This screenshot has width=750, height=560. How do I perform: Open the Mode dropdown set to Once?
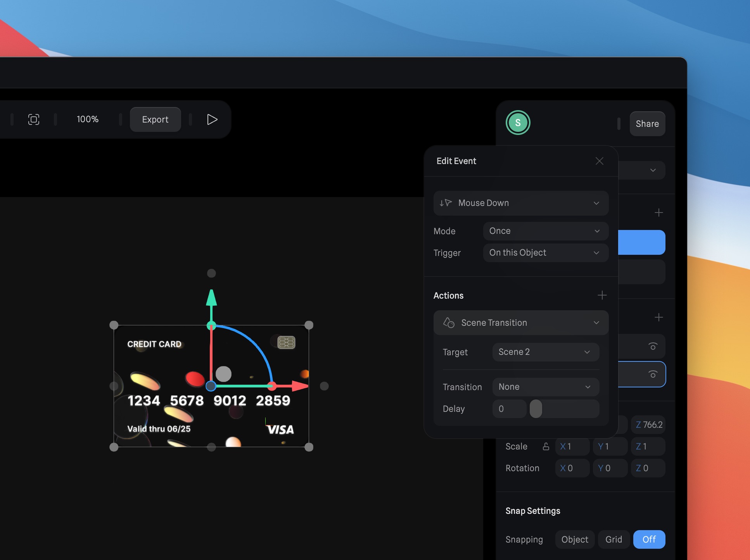(545, 231)
